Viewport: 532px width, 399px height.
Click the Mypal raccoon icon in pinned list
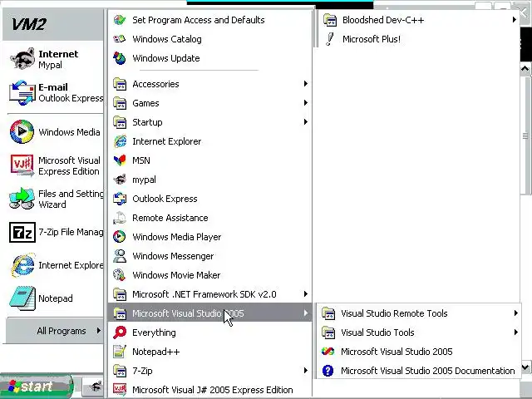22,59
